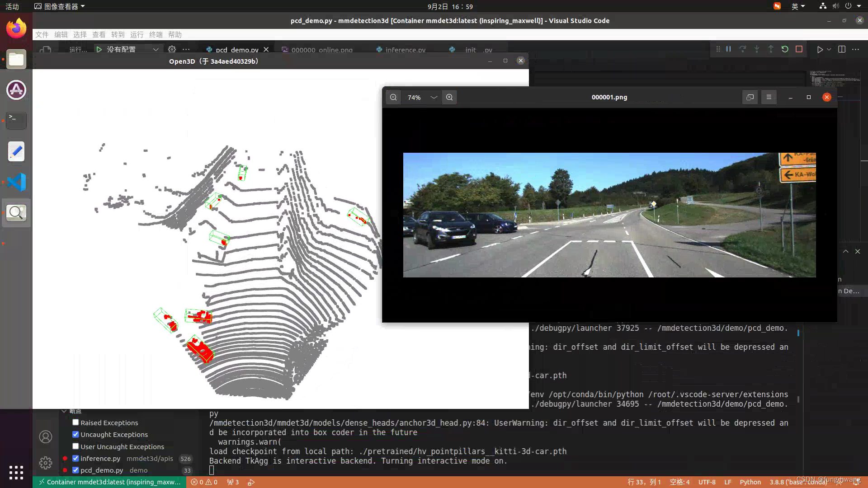Click 行 33, 列 1 cursor position
The image size is (868, 488).
click(644, 482)
